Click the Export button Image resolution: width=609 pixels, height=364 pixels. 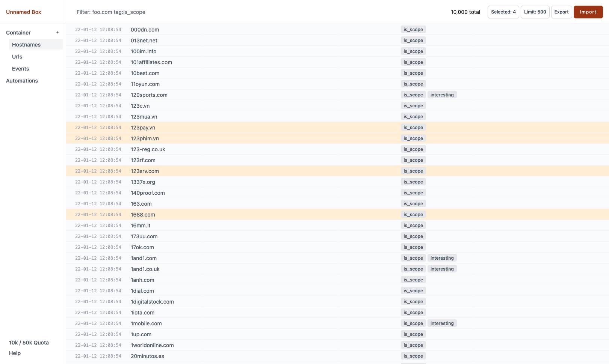(x=561, y=12)
